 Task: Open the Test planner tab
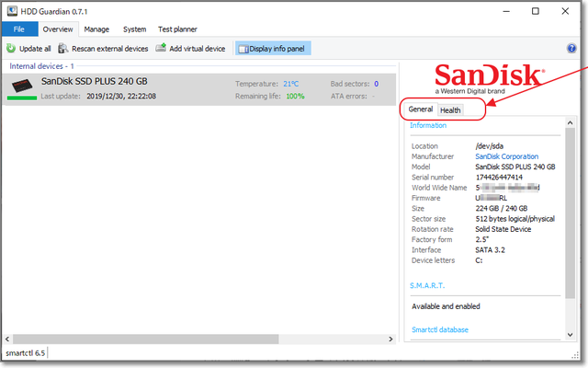click(179, 29)
